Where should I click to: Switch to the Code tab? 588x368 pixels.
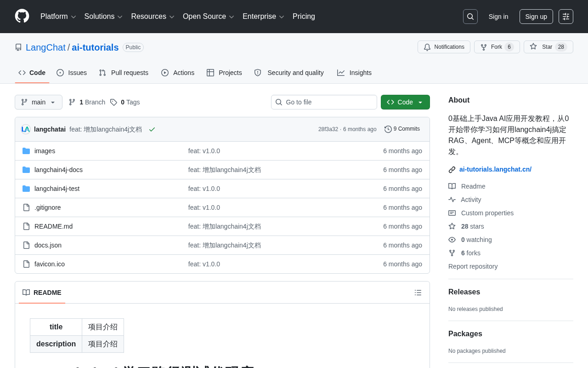point(32,73)
